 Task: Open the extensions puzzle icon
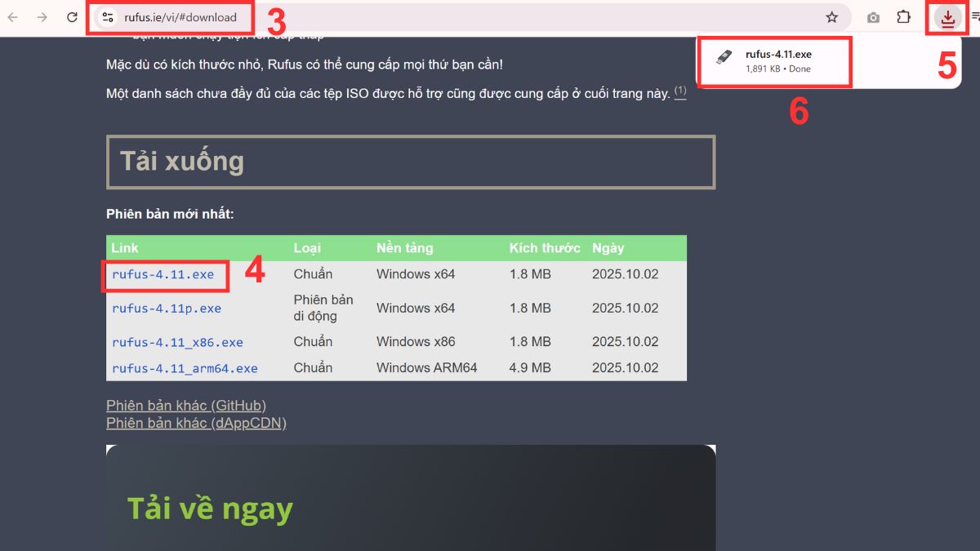[903, 17]
